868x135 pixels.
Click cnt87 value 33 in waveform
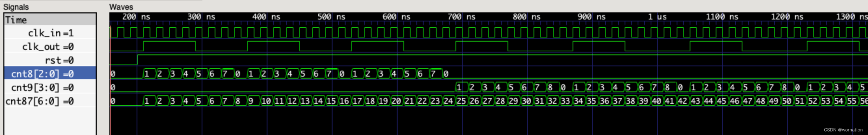tap(565, 101)
